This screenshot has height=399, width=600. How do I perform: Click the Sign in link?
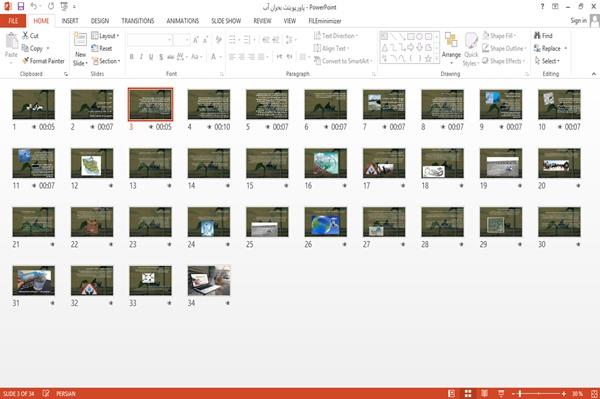pyautogui.click(x=578, y=20)
